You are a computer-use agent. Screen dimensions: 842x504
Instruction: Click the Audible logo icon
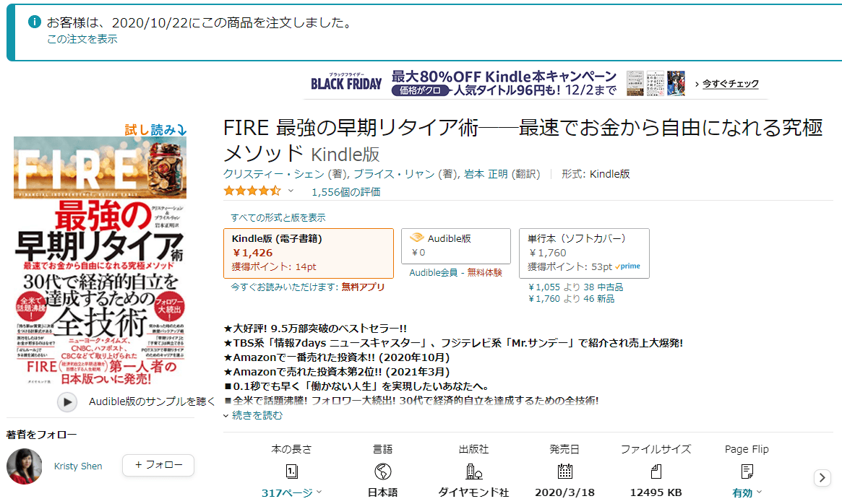pos(417,238)
